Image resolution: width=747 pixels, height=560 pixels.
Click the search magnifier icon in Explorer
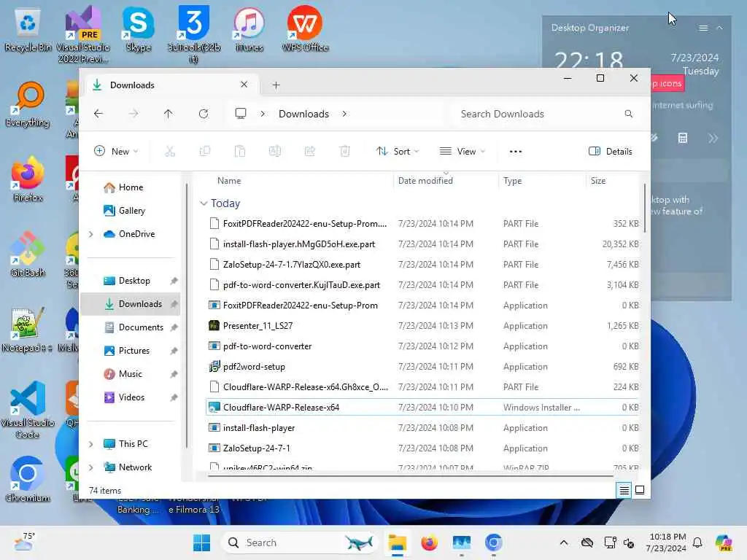(628, 114)
